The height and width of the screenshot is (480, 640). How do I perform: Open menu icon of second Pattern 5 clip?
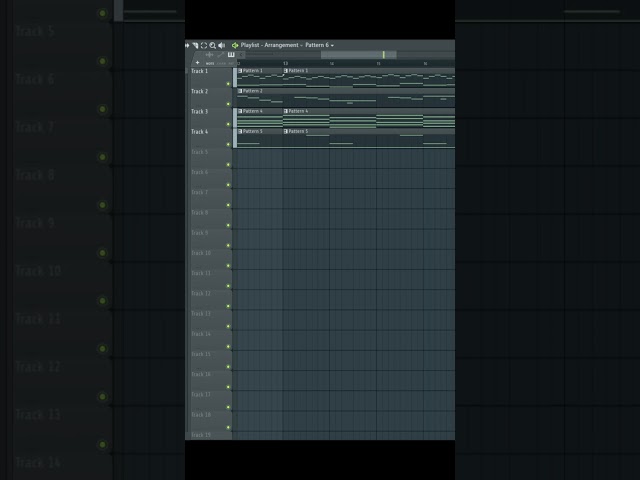point(286,131)
